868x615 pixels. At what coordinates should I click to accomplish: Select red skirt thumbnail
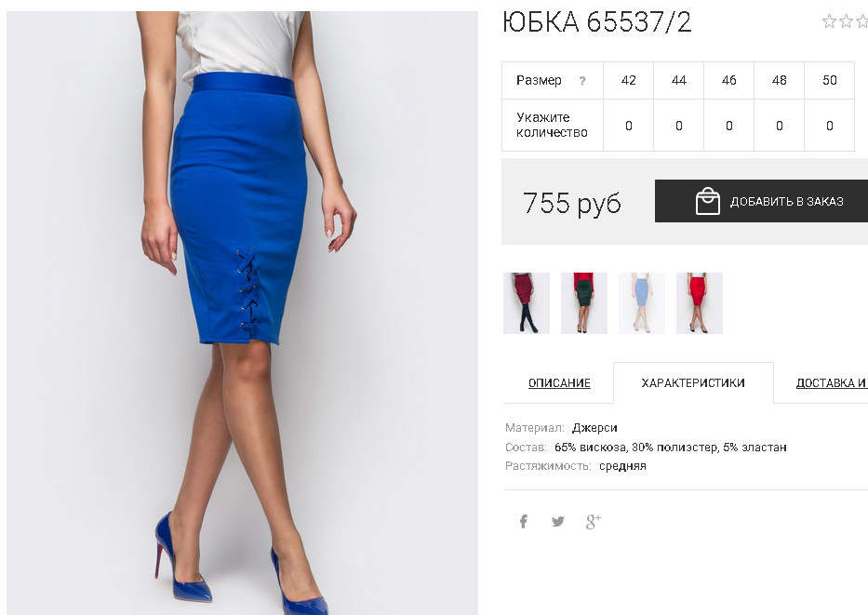click(x=700, y=303)
